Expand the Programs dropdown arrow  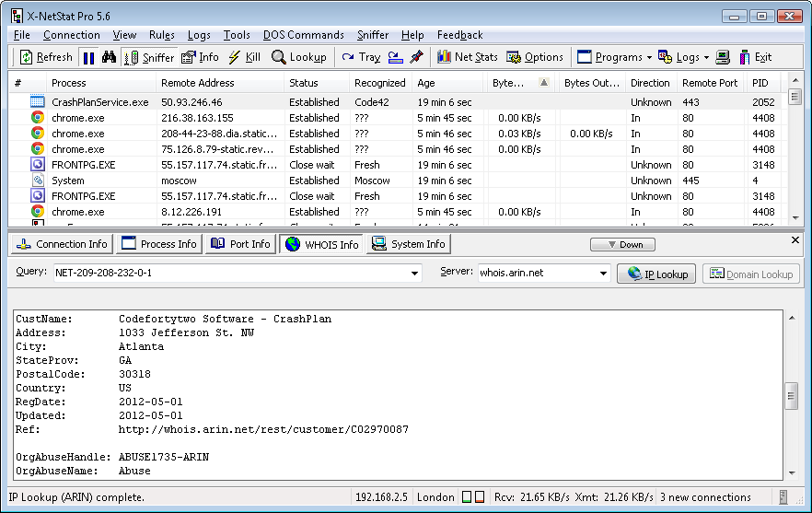click(649, 57)
